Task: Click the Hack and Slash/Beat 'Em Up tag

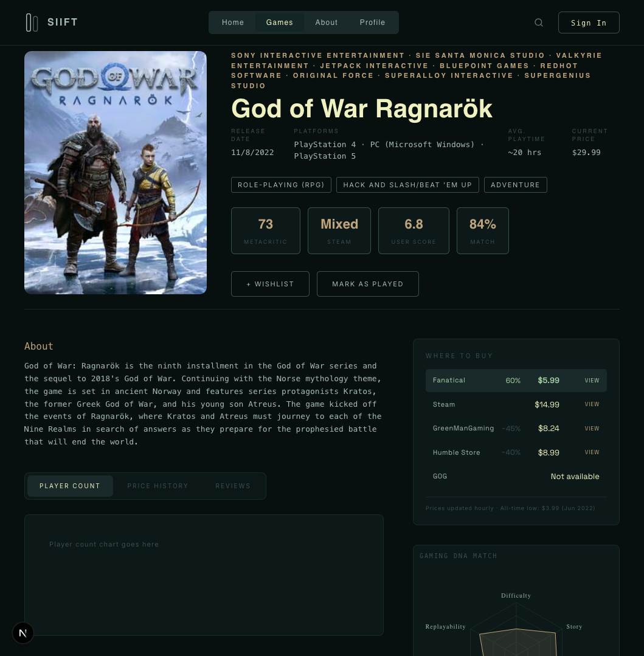Action: click(x=407, y=185)
